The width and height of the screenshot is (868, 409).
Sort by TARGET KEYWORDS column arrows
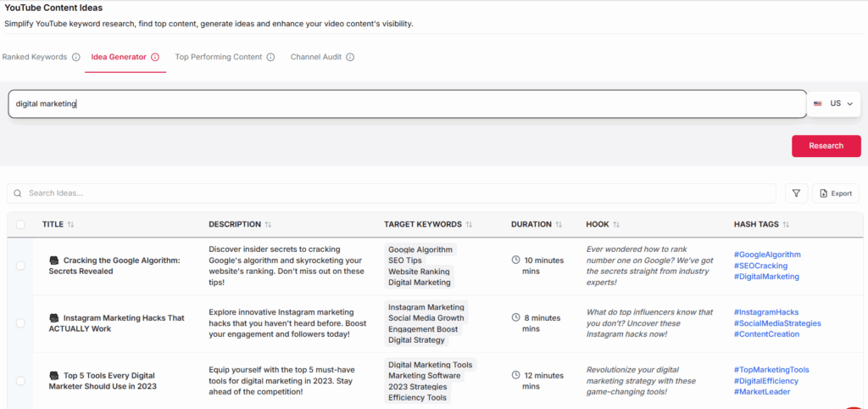469,225
